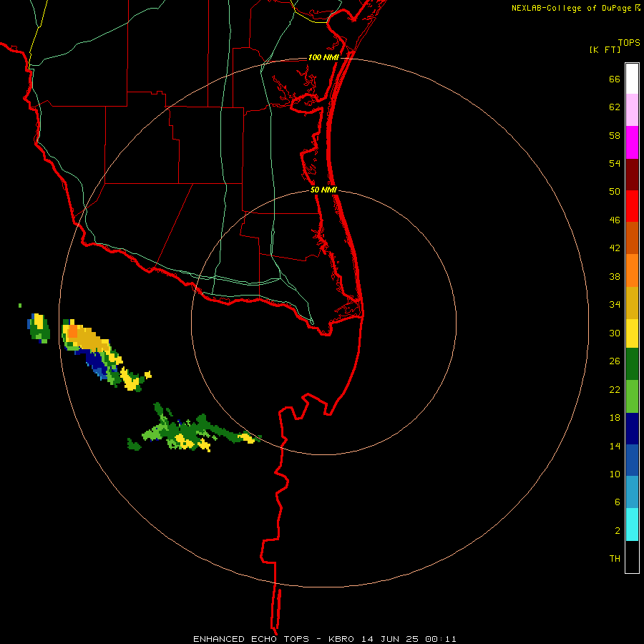Click the "38" legend value
Image resolution: width=644 pixels, height=644 pixels.
coord(615,276)
